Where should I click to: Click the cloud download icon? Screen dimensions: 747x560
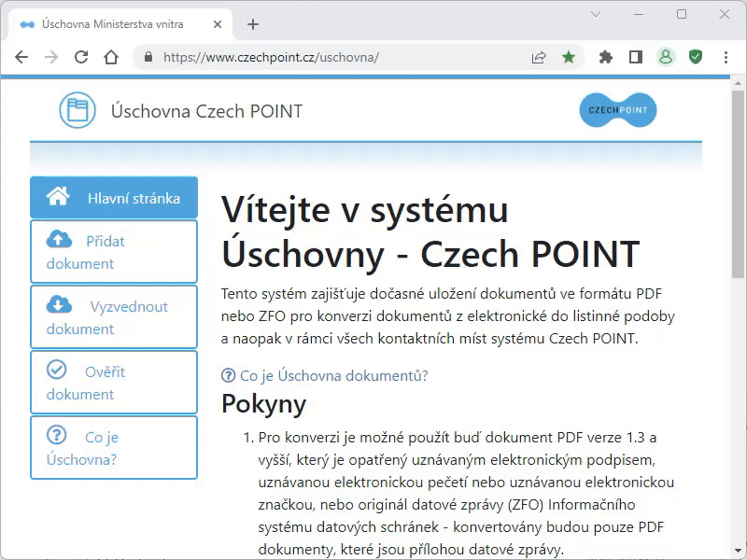(x=59, y=304)
